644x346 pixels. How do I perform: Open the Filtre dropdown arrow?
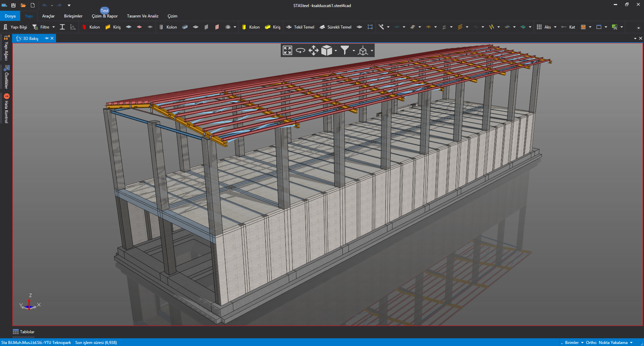click(x=54, y=27)
